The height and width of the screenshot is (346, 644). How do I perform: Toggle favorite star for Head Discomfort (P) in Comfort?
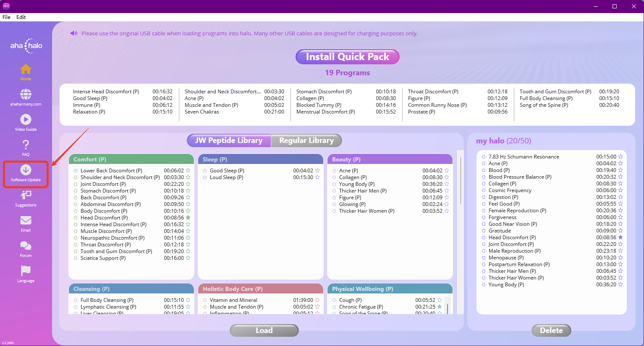click(188, 218)
